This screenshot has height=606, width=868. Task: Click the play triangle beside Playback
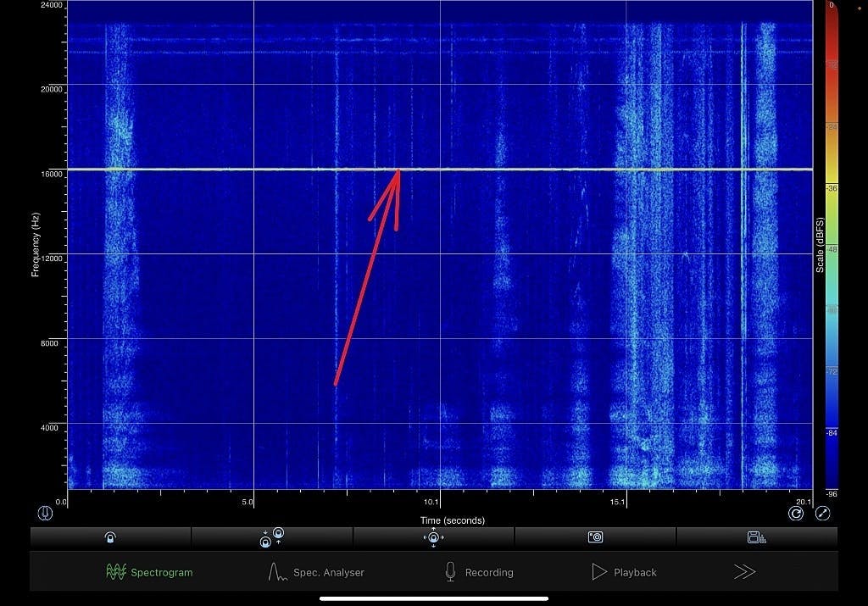coord(599,572)
